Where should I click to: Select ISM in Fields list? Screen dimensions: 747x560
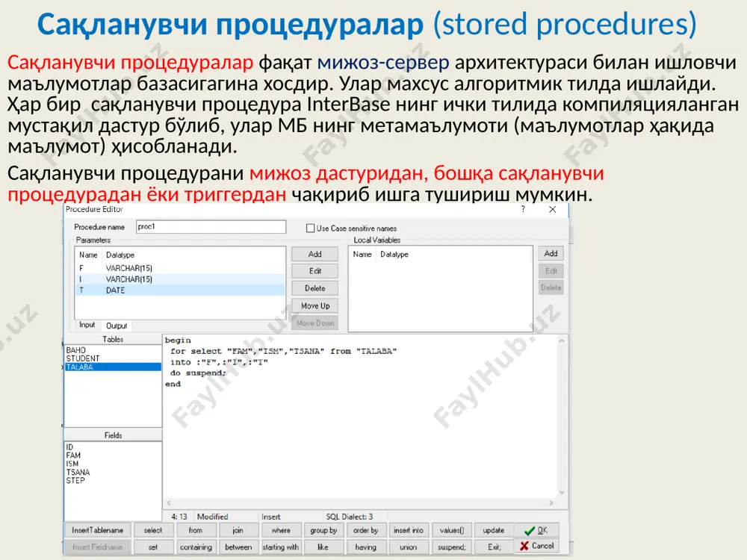pos(113,464)
